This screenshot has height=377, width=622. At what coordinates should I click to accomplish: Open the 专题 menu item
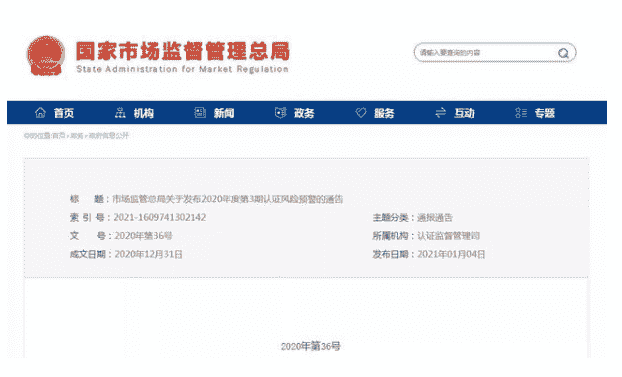click(545, 113)
